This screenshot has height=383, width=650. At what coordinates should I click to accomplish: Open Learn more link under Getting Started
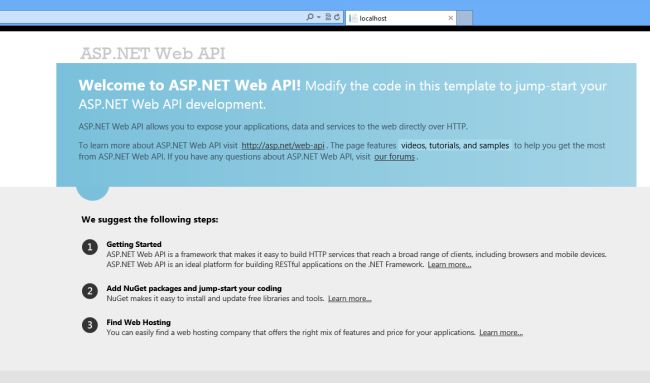coord(449,264)
